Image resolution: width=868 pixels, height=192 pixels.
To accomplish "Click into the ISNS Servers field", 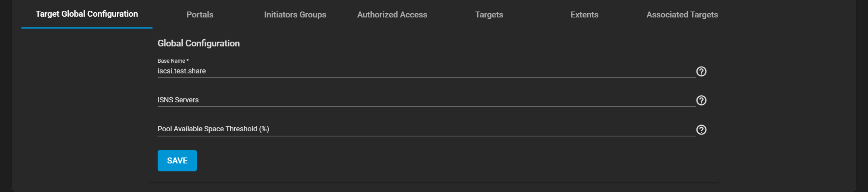I will (397, 100).
